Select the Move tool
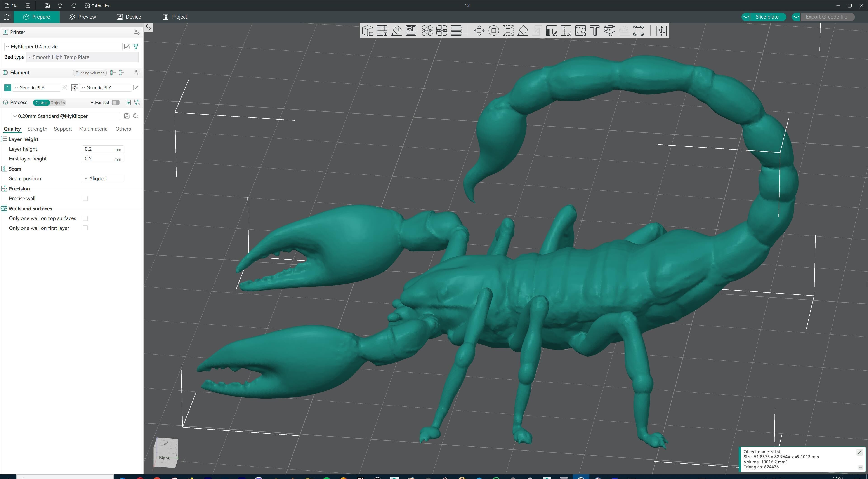 tap(479, 31)
